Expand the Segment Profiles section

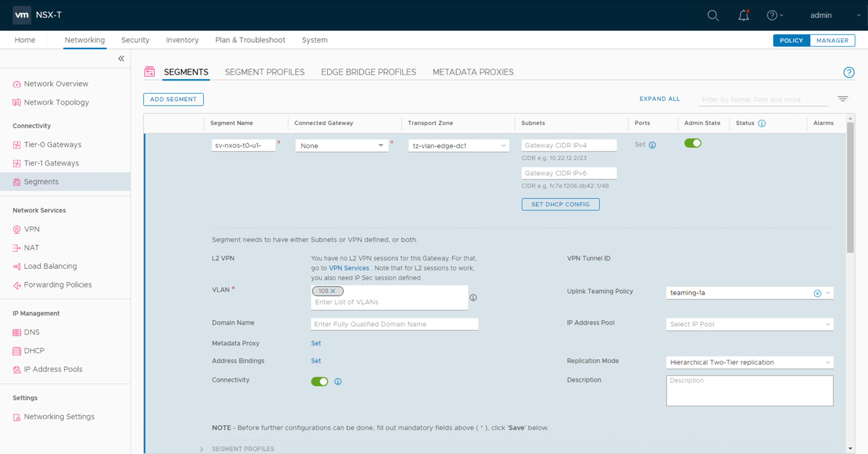pos(201,449)
